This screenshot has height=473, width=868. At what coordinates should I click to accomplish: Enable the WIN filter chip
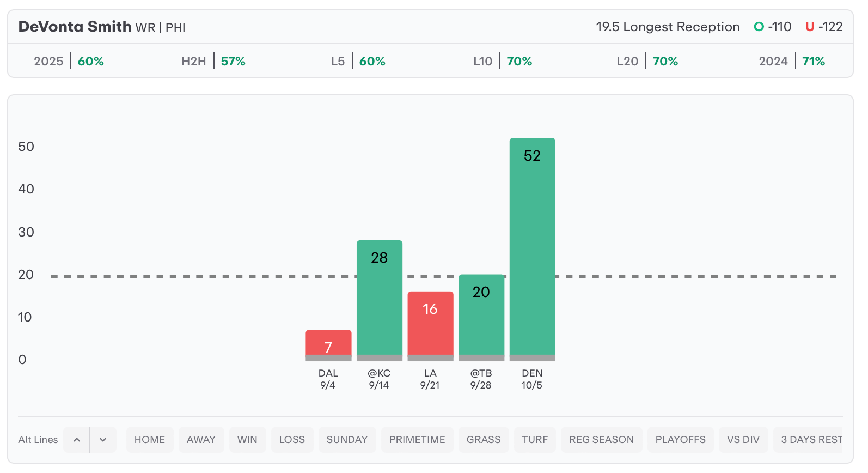click(247, 440)
